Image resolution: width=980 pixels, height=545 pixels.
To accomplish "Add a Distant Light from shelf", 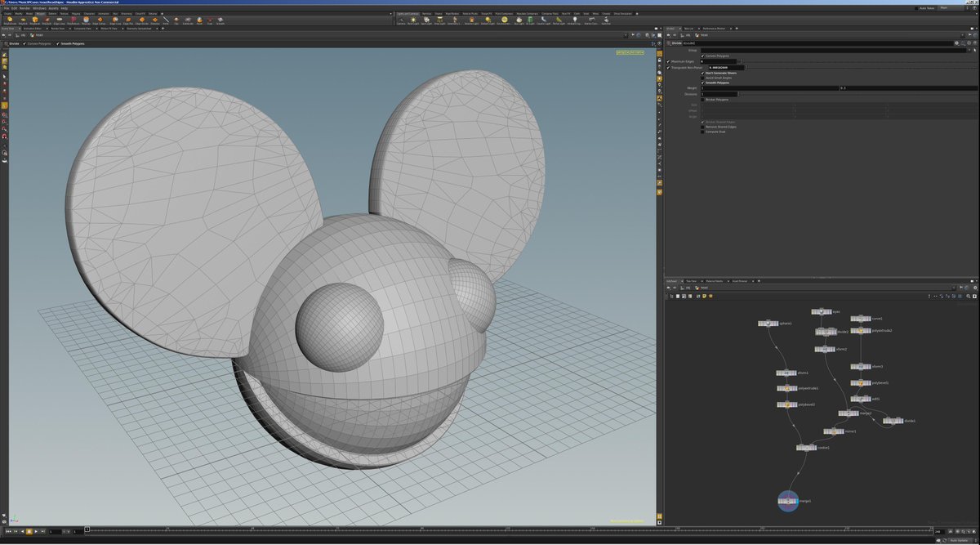I will pos(488,20).
